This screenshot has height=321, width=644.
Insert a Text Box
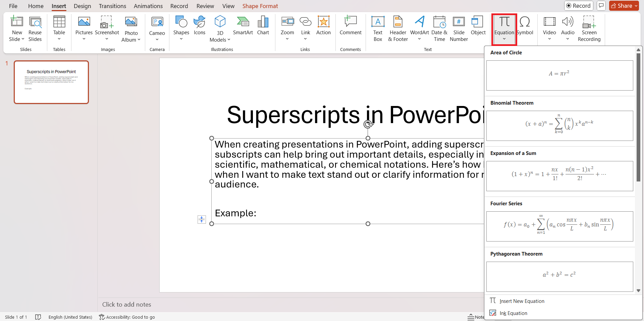pos(378,29)
